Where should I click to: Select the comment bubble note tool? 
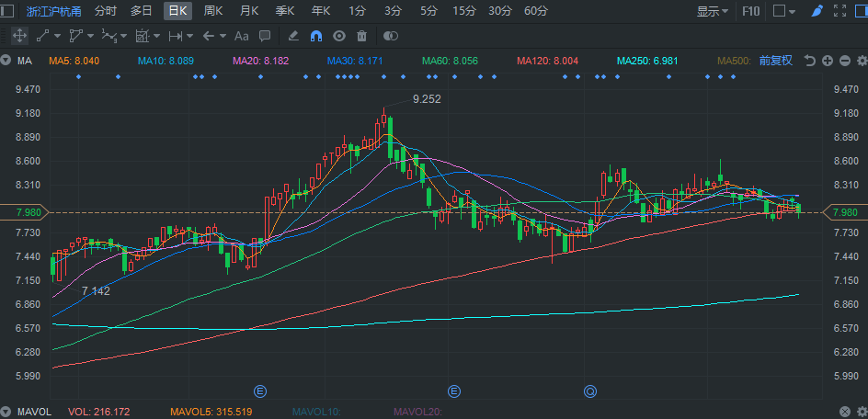(x=265, y=36)
